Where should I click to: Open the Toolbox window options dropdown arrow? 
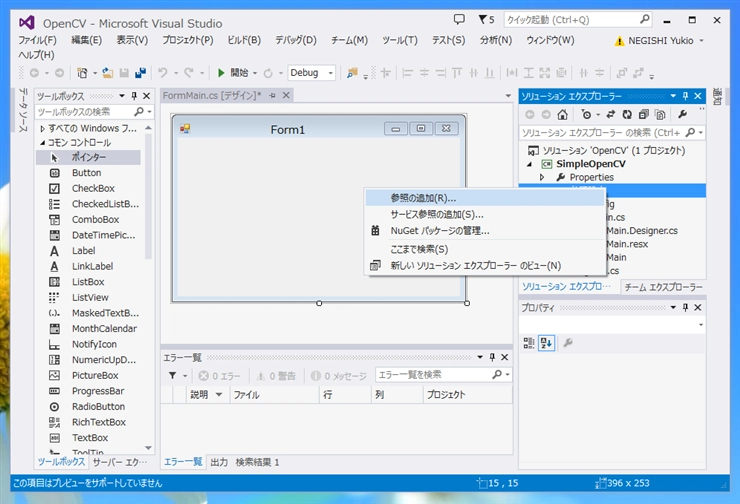pyautogui.click(x=122, y=96)
